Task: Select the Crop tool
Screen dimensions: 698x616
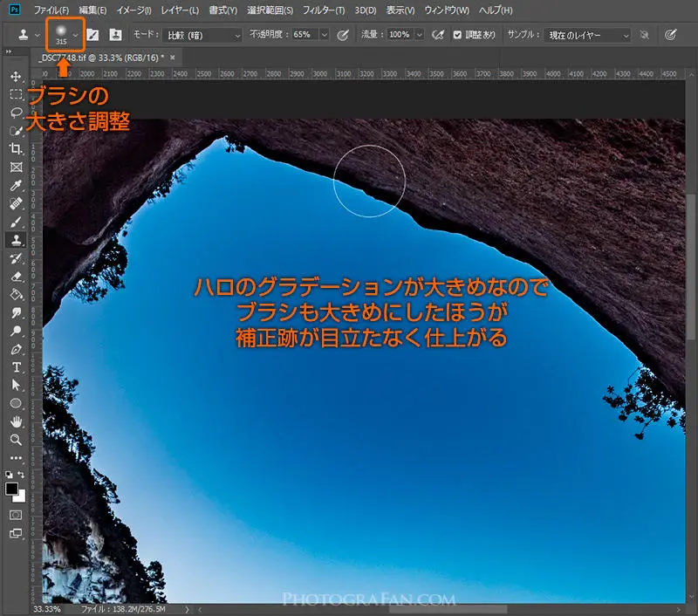Action: [x=16, y=149]
